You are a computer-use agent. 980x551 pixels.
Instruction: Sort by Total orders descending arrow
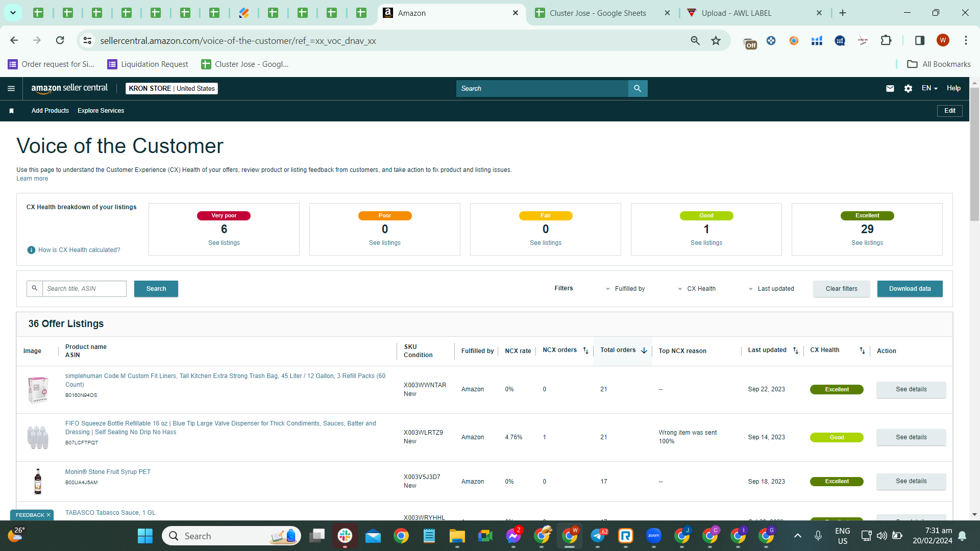(x=644, y=350)
